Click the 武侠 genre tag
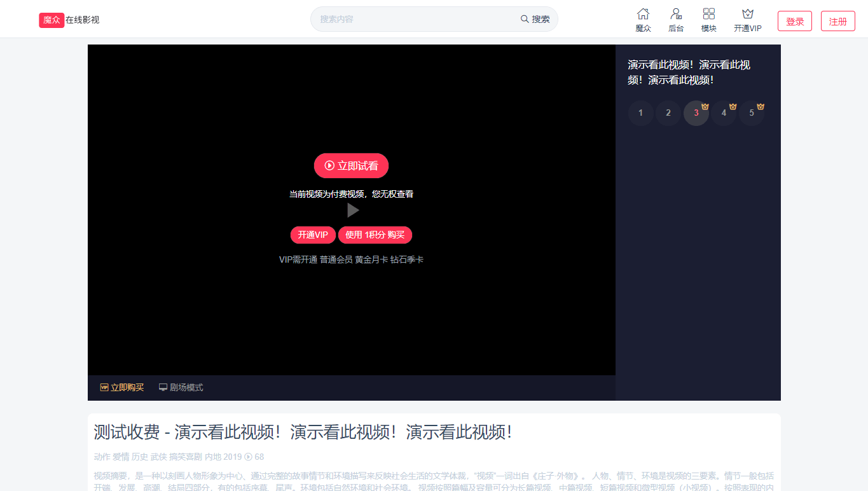868x491 pixels. [158, 457]
